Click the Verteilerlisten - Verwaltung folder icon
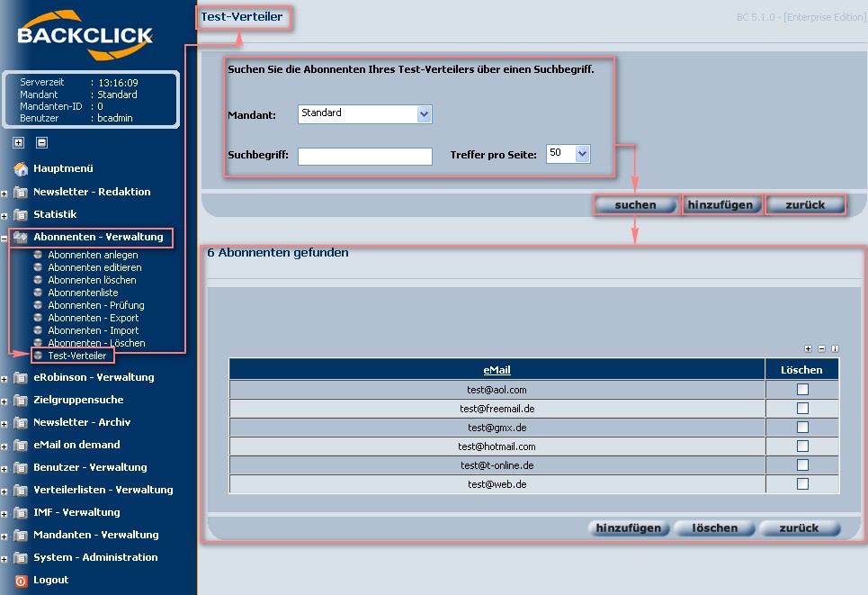 pyautogui.click(x=21, y=491)
